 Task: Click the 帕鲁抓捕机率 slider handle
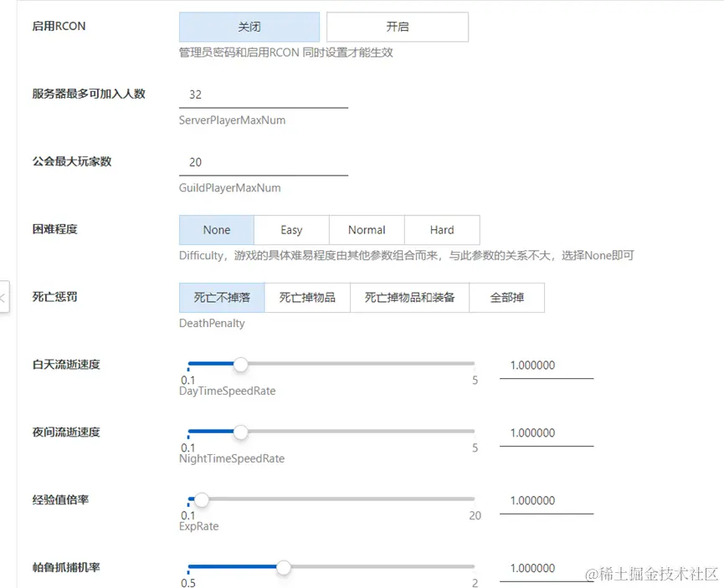[284, 567]
